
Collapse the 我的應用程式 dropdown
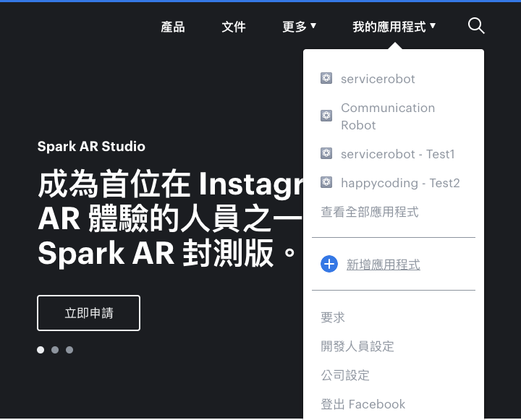coord(394,27)
